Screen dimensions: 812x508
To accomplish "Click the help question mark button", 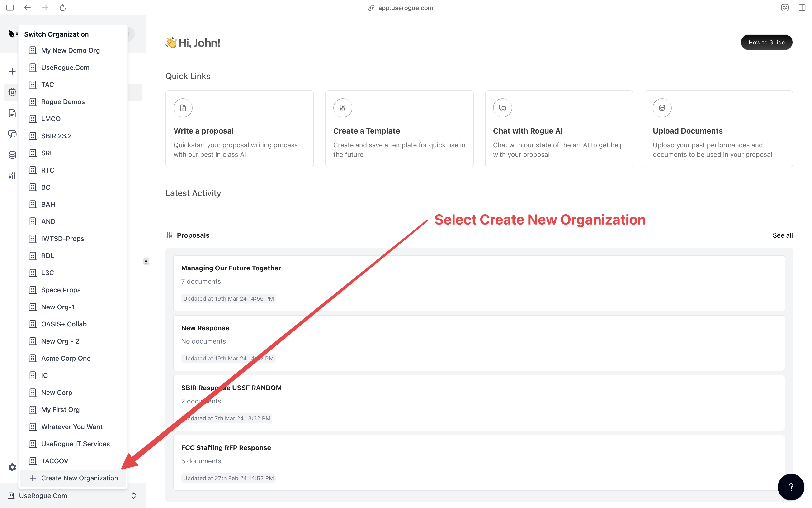I will coord(791,487).
